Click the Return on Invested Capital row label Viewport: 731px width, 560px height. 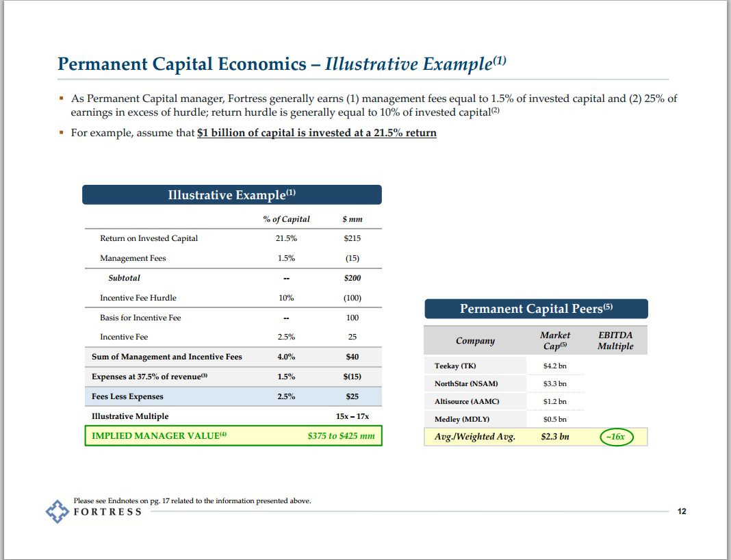point(149,238)
